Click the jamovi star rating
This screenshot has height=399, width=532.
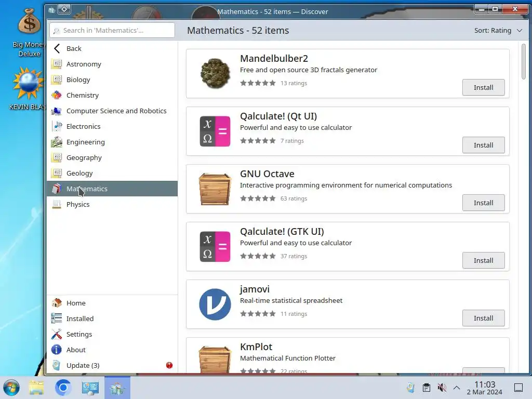(x=258, y=314)
